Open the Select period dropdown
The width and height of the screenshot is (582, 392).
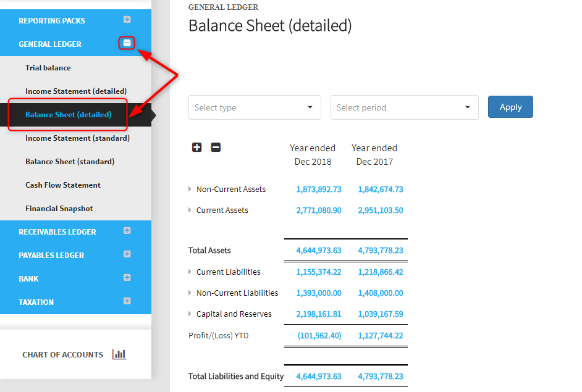[405, 107]
